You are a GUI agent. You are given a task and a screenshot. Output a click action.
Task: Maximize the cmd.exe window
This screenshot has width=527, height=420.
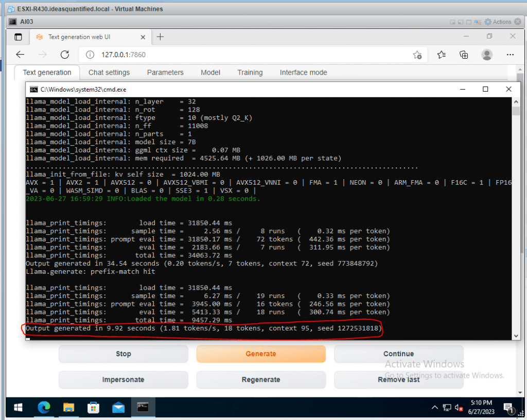(x=485, y=90)
